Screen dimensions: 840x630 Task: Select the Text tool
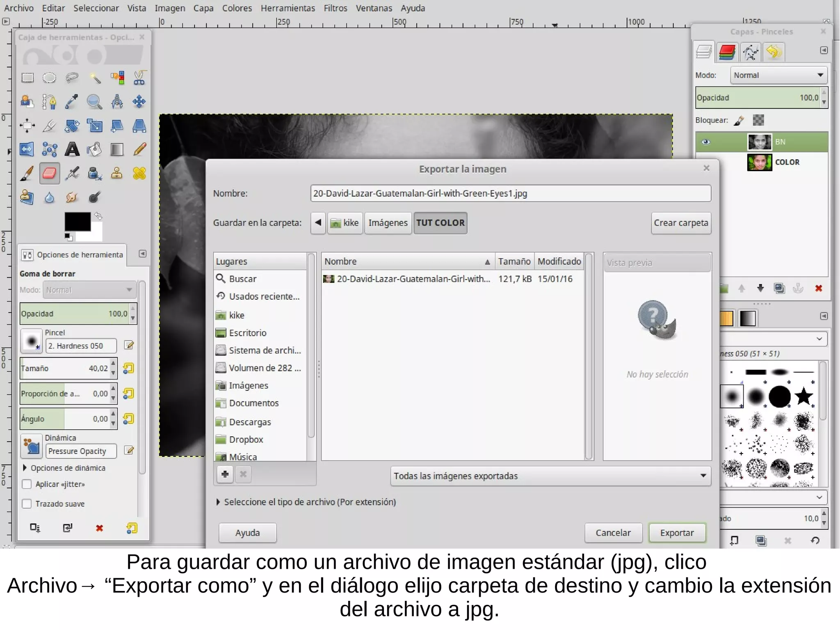pos(72,149)
